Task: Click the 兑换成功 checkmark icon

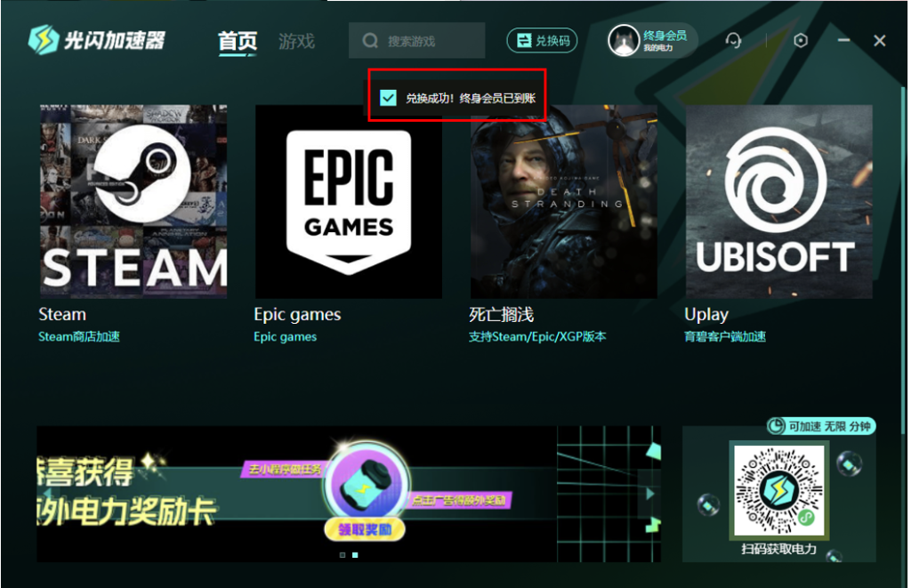Action: (388, 98)
